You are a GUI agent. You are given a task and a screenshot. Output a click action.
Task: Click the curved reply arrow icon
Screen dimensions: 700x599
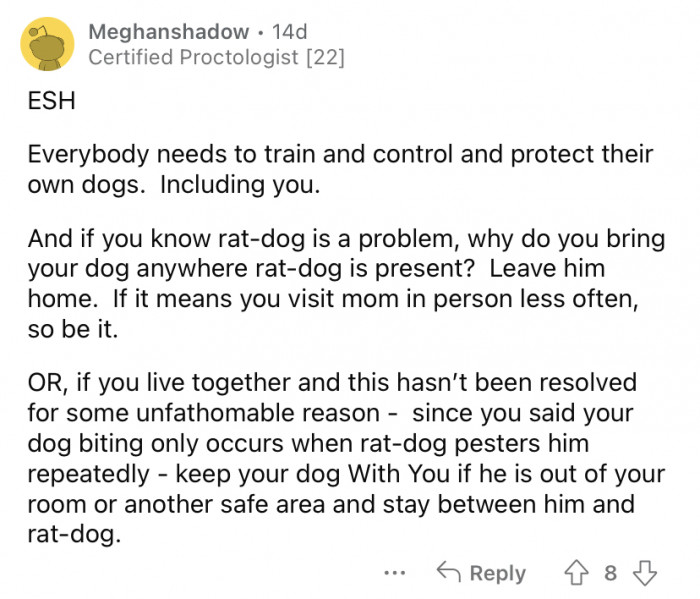click(x=448, y=573)
